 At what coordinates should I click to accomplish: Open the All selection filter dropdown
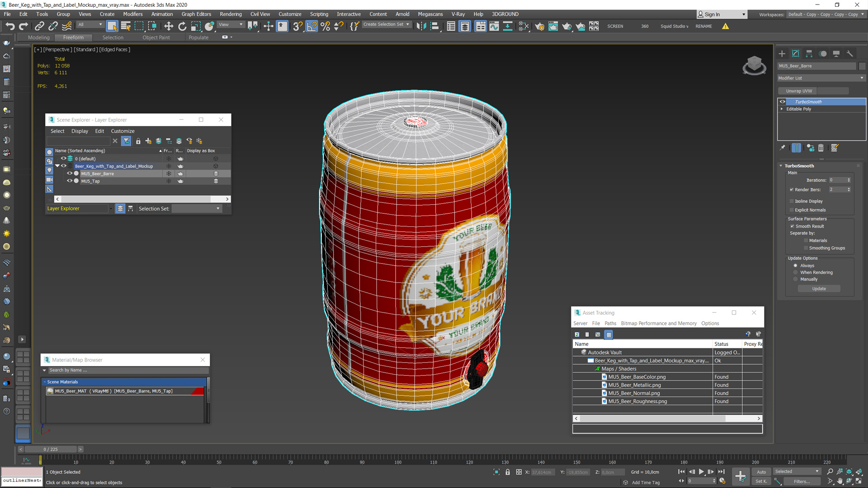coord(90,24)
